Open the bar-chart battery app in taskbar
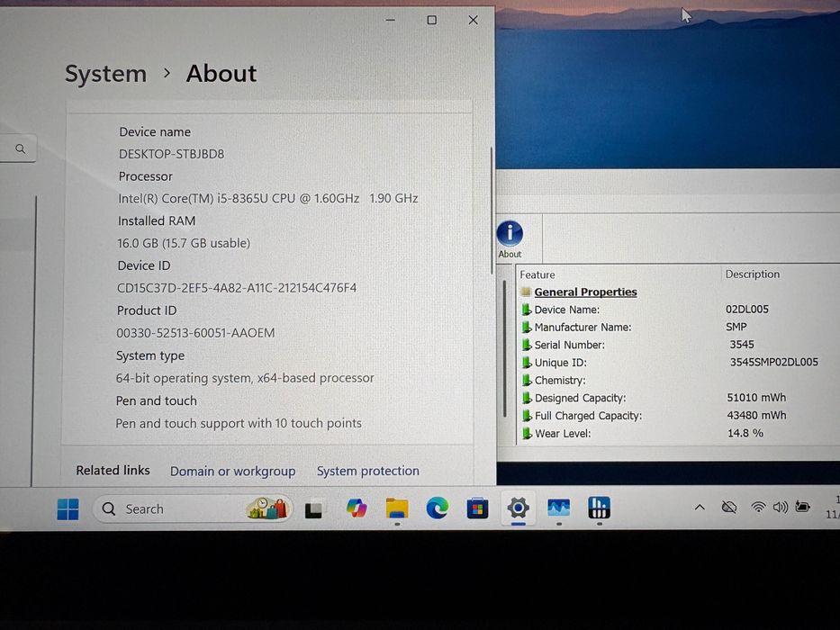Viewport: 840px width, 630px height. coord(599,508)
